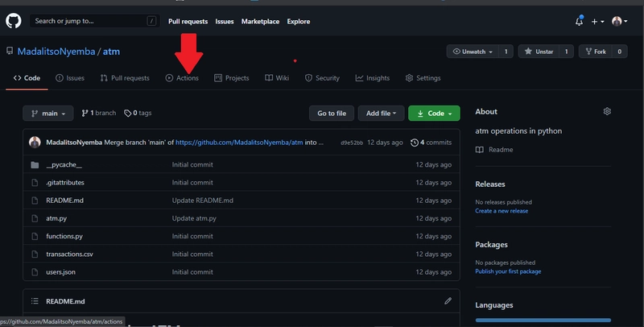Click the GitHub Octocat logo

point(14,21)
